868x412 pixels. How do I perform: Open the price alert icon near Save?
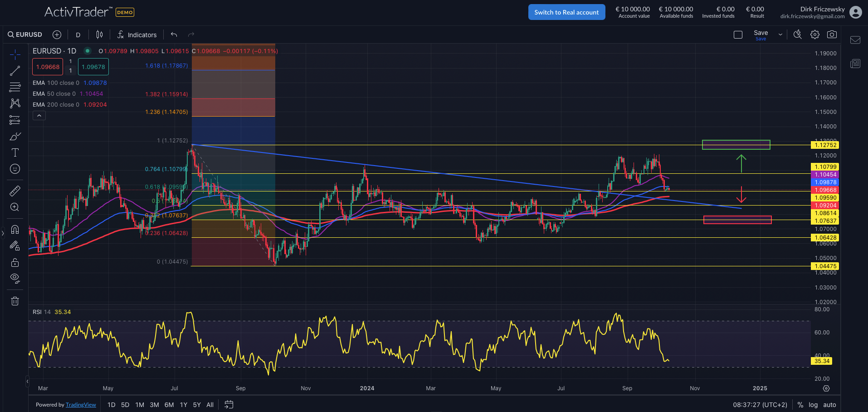pos(798,34)
